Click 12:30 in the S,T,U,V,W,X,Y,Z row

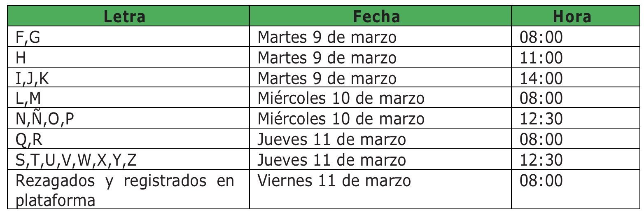pos(573,160)
